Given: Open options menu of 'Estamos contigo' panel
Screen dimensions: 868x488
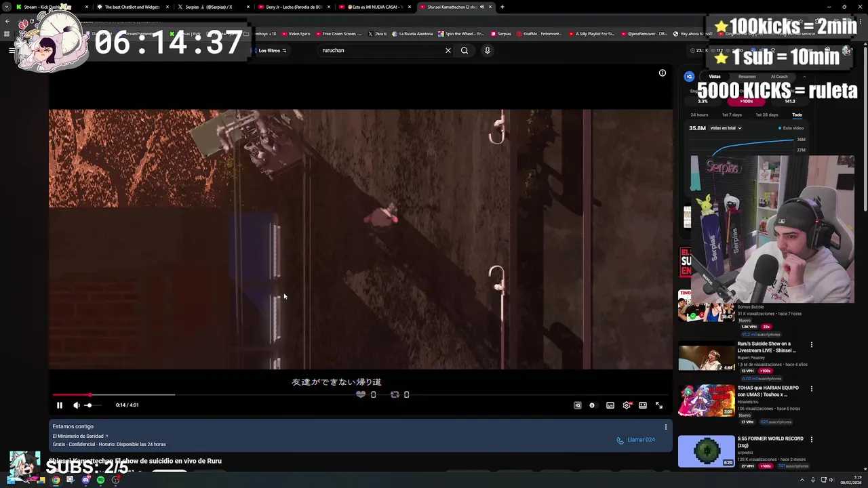Looking at the screenshot, I should [x=666, y=427].
